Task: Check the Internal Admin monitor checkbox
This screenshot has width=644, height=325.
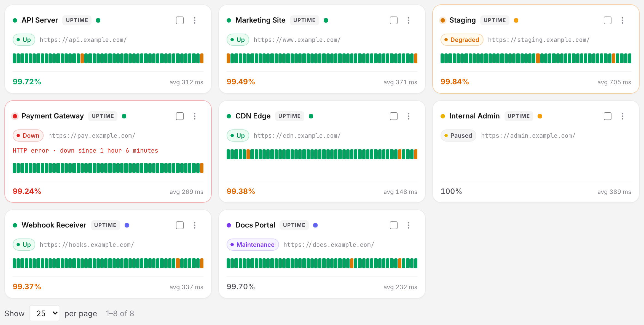Action: (x=608, y=116)
